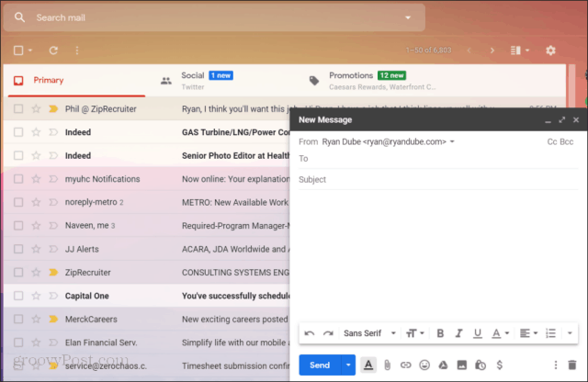This screenshot has width=588, height=382.
Task: Expand search options dropdown arrow
Action: pos(408,17)
